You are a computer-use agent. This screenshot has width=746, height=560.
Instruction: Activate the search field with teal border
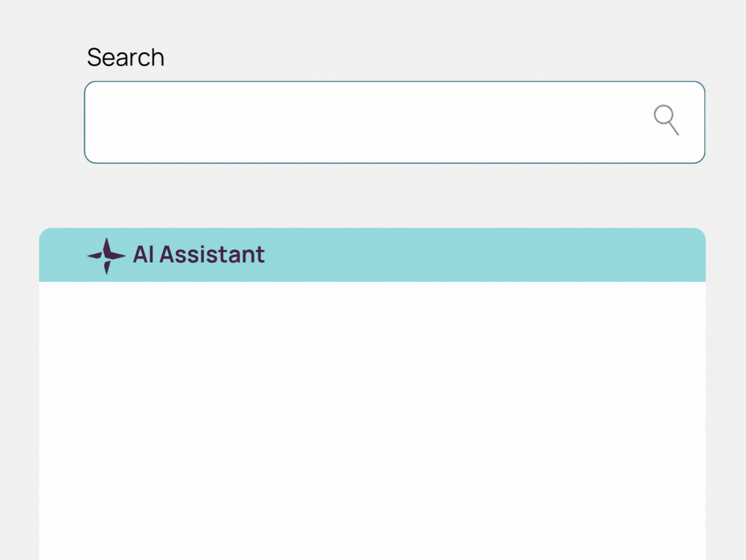point(363,122)
